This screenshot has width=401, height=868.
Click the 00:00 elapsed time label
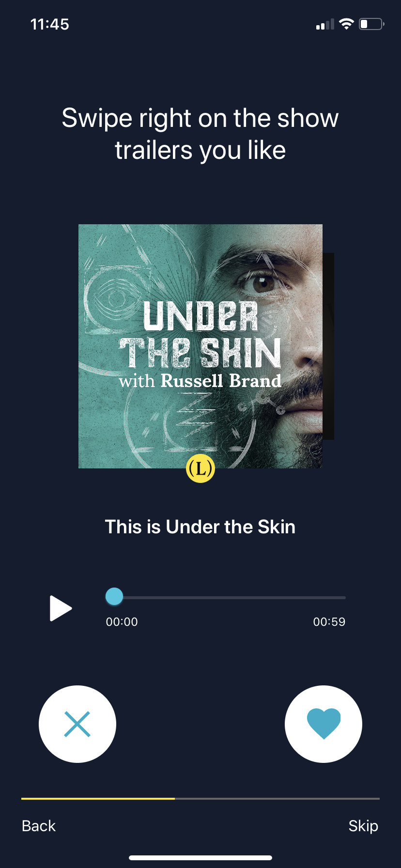122,622
